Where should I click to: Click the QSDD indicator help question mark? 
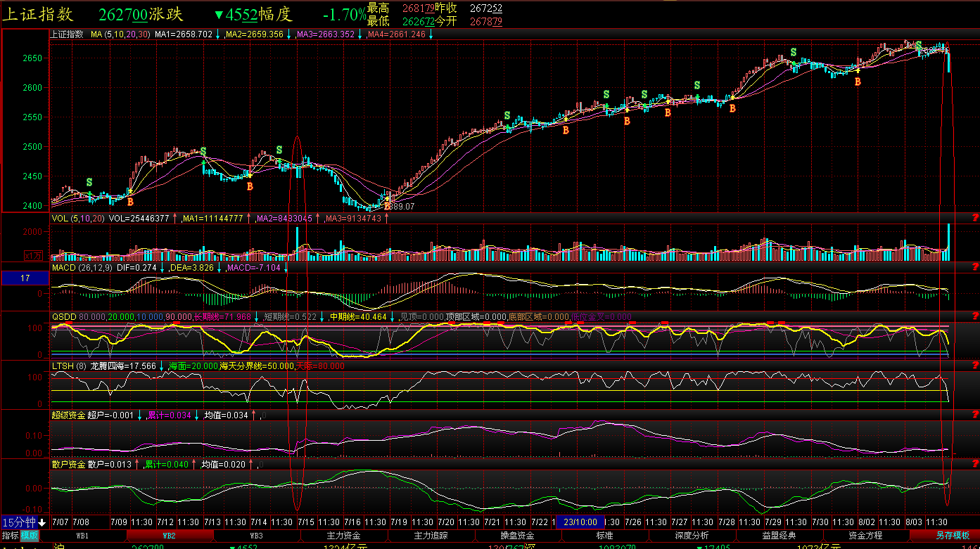pyautogui.click(x=975, y=316)
